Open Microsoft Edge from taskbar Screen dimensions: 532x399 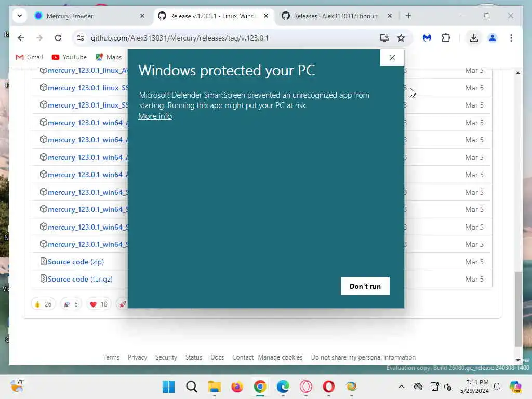click(283, 387)
